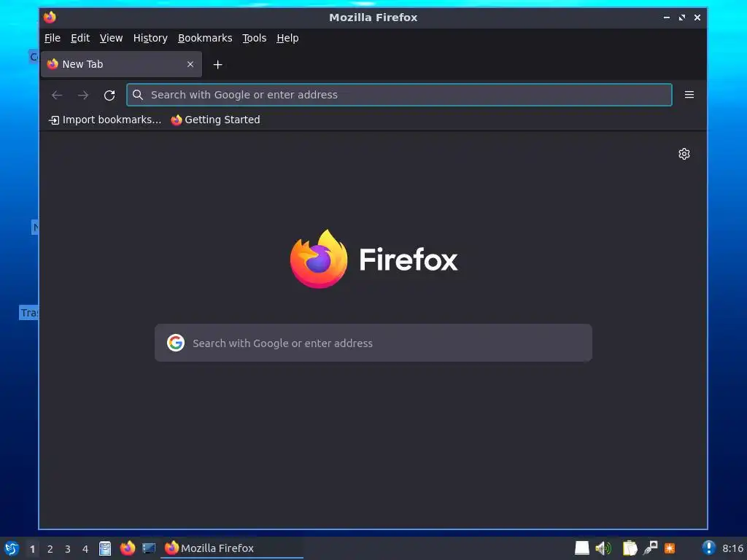Screen dimensions: 747x560
Task: Click the Google logo in search box
Action: coord(176,343)
